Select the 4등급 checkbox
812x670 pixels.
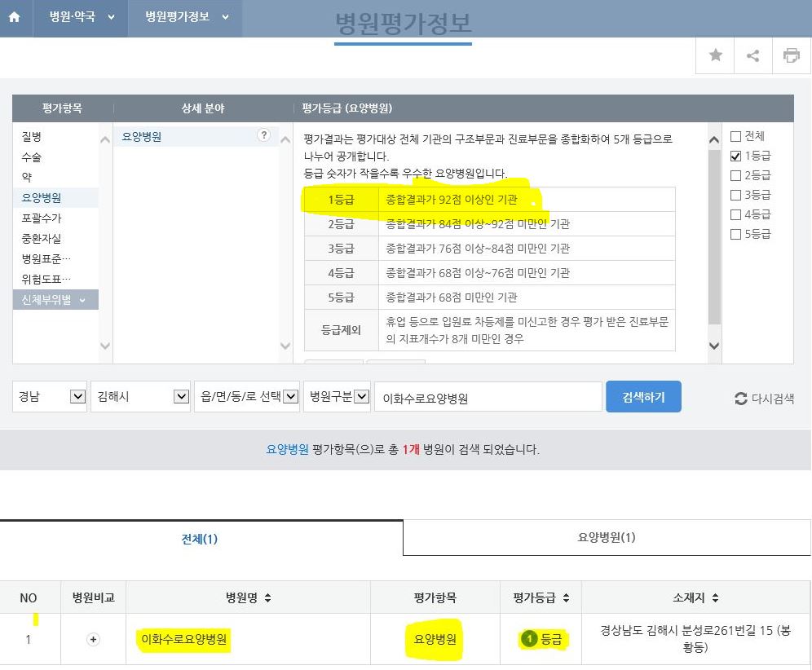[x=735, y=215]
